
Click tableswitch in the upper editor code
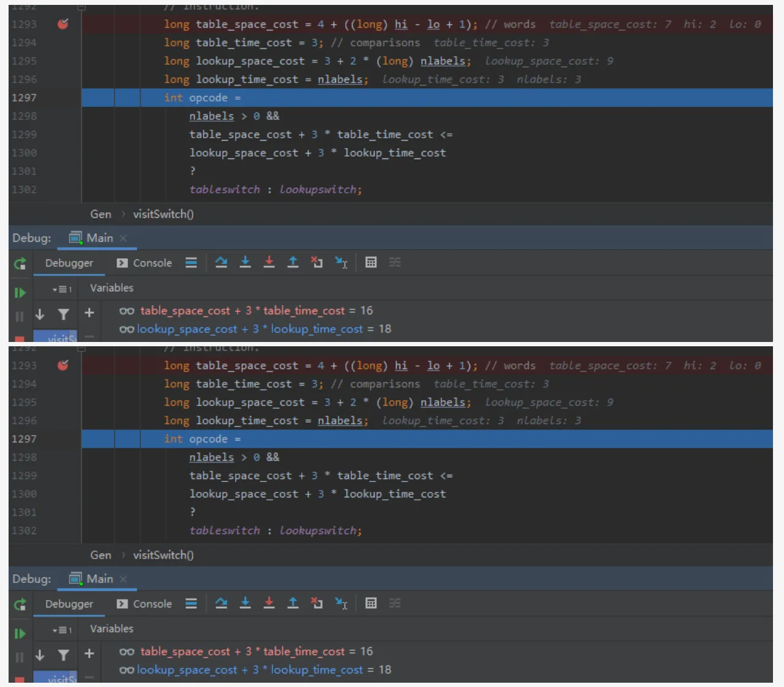pos(225,190)
